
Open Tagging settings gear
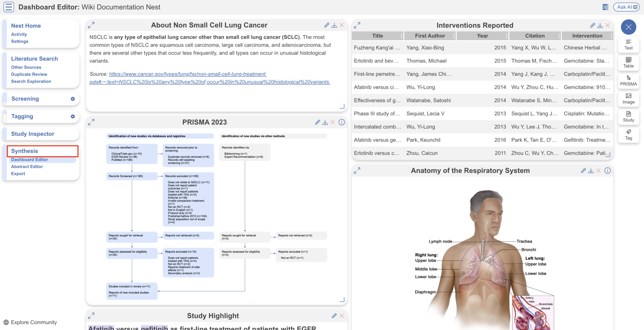[73, 117]
